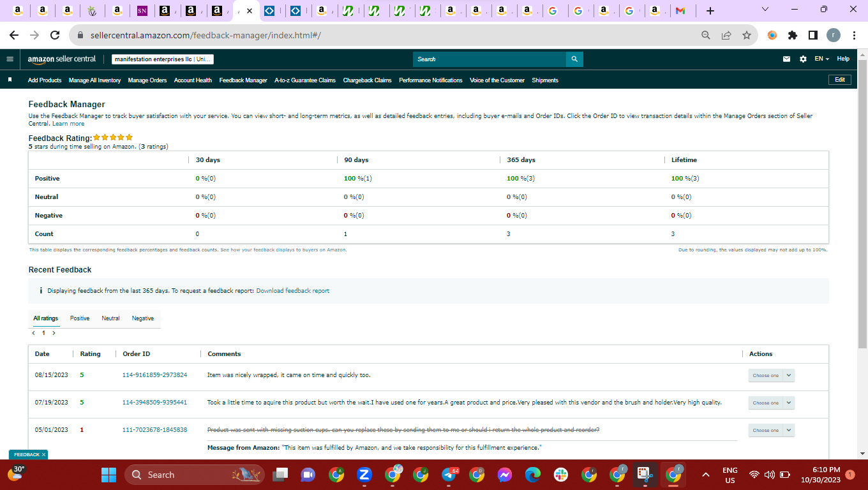
Task: Open Account Health in the navigation bar
Action: (x=193, y=80)
